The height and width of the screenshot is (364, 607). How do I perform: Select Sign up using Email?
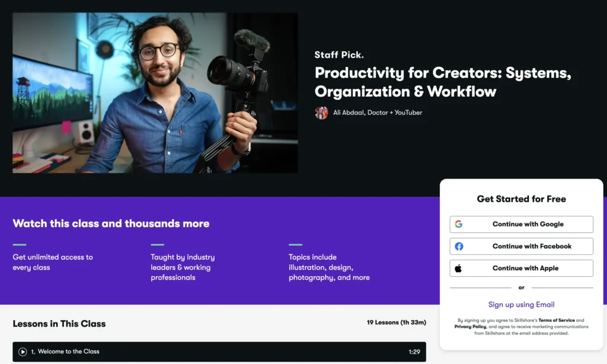click(x=521, y=305)
